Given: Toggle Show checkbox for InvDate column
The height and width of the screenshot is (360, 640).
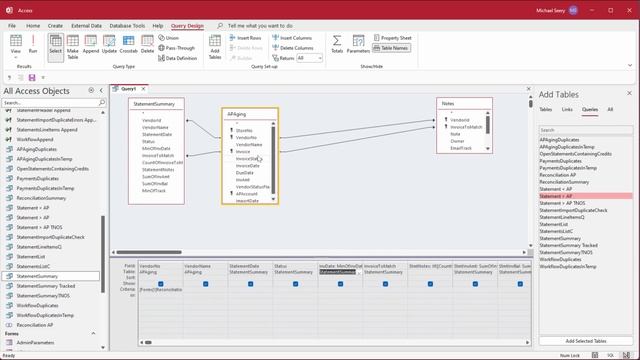Looking at the screenshot, I should click(x=340, y=284).
